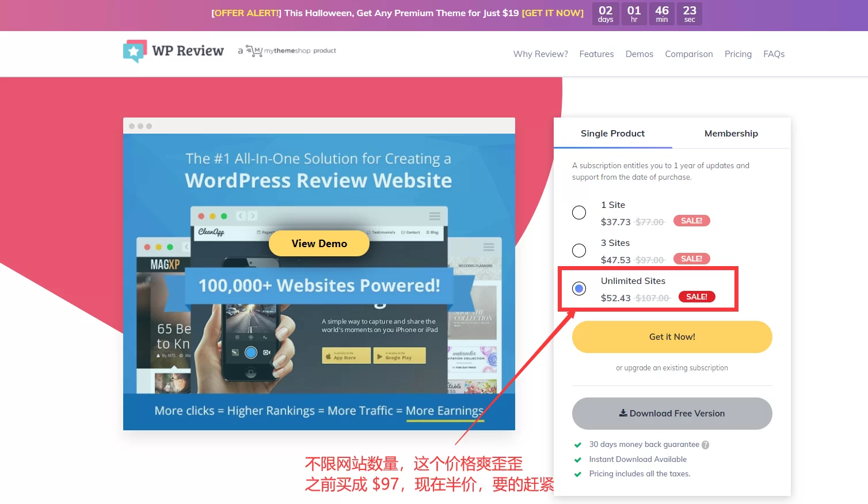The image size is (868, 504).
Task: Open the Features nav link
Action: coord(596,54)
